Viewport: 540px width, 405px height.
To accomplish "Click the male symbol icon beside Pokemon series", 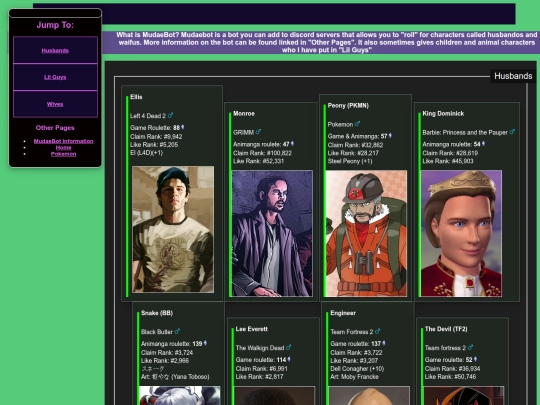I will pos(357,124).
